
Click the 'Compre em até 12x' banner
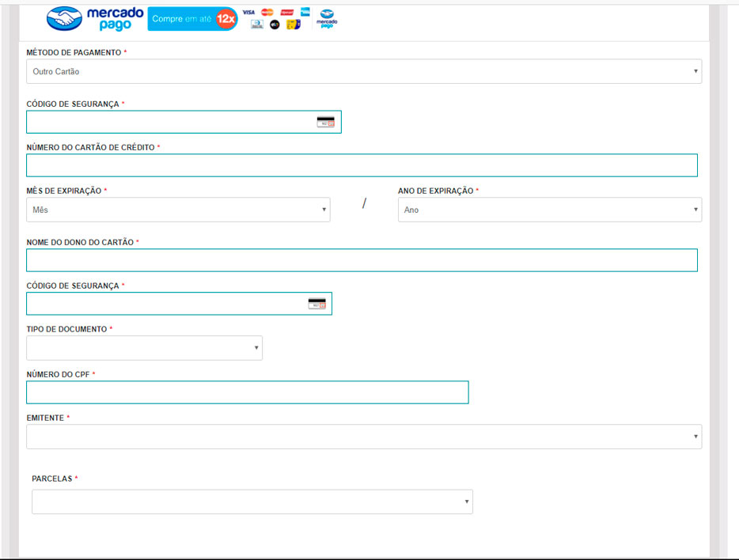coord(192,18)
